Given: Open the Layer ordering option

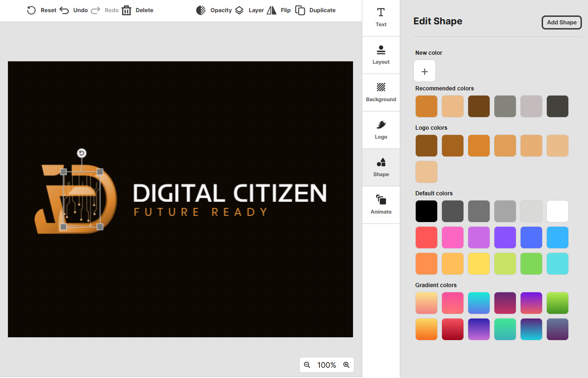Looking at the screenshot, I should click(x=249, y=10).
